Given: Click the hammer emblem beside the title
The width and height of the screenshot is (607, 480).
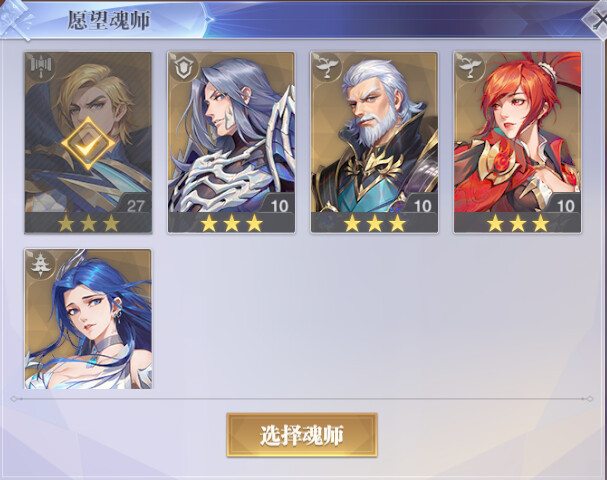Looking at the screenshot, I should tap(15, 20).
